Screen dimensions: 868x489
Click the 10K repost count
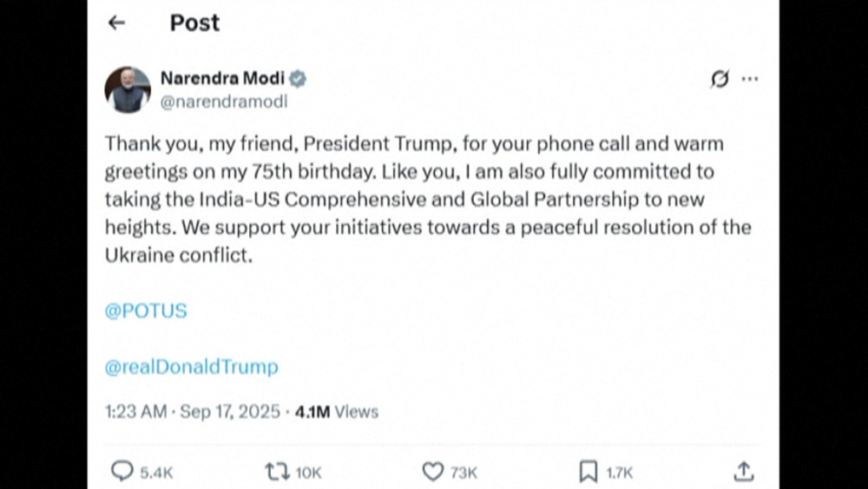308,472
